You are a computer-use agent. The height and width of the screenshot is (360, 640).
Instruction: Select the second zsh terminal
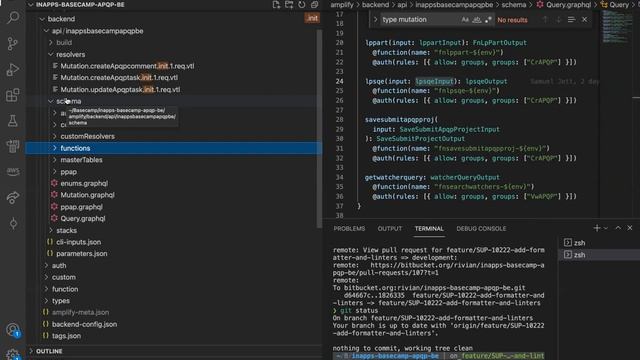pyautogui.click(x=599, y=255)
